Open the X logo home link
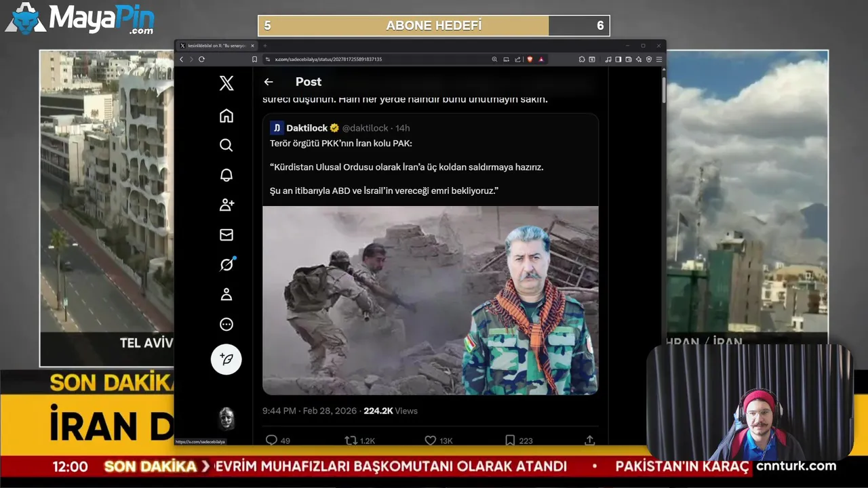Image resolution: width=868 pixels, height=488 pixels. point(226,83)
